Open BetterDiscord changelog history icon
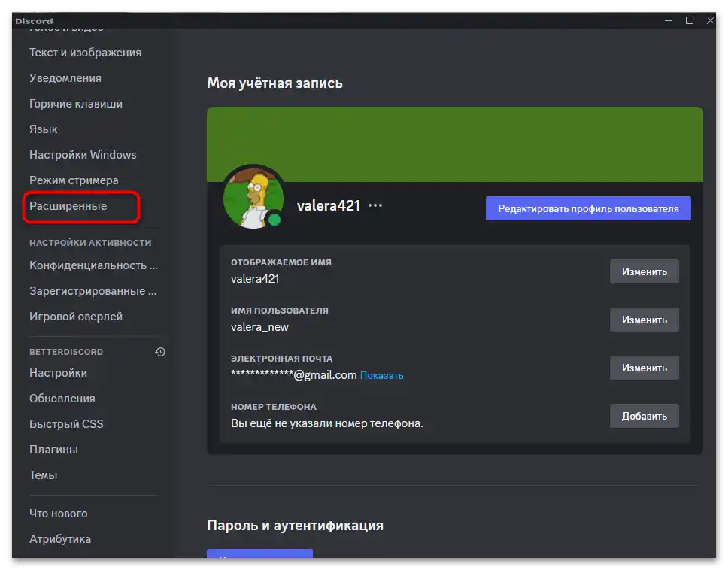The image size is (728, 570). [x=160, y=352]
